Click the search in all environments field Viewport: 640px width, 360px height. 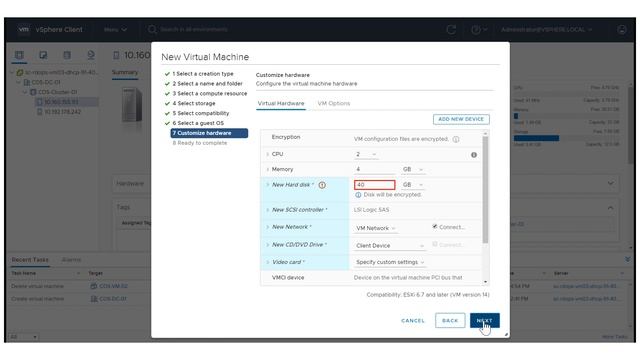pos(194,29)
